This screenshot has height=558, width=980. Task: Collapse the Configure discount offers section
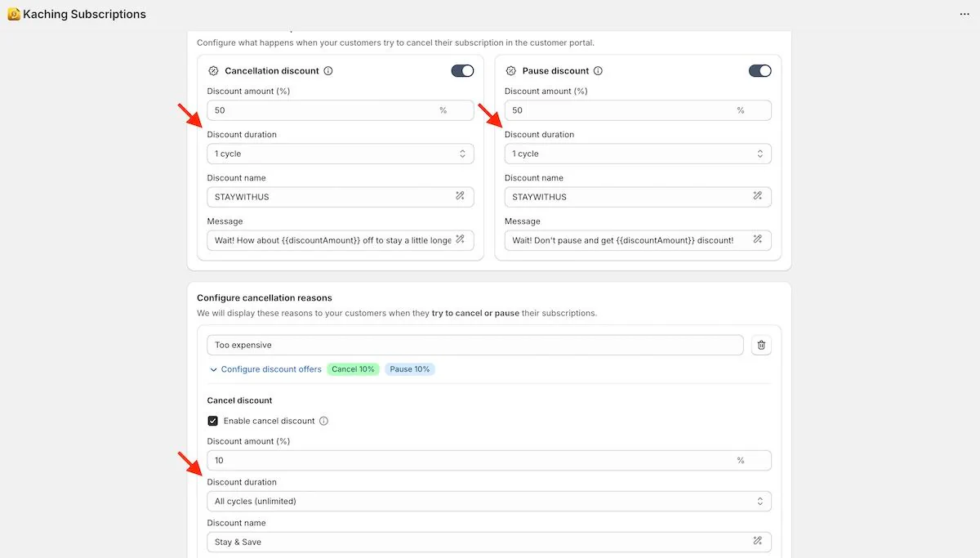pyautogui.click(x=265, y=369)
